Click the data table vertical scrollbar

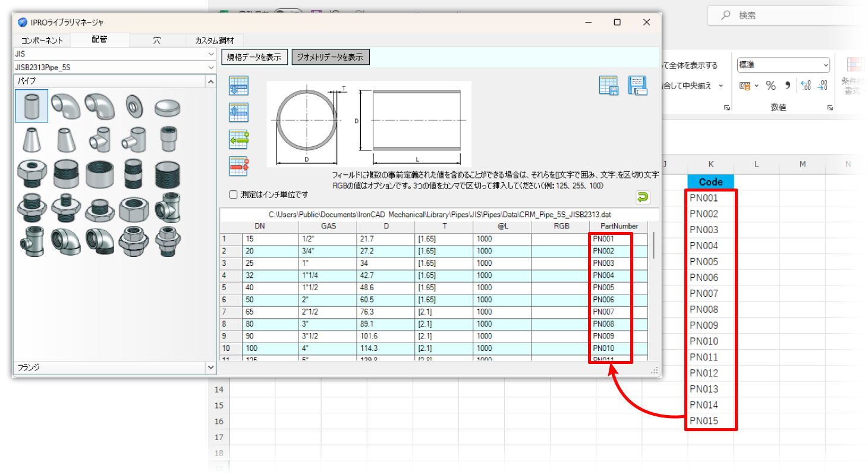[654, 246]
